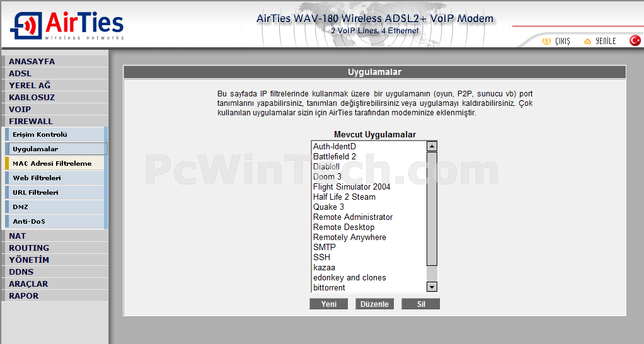
Task: Select Flight Simulator 2004 entry
Action: pos(369,186)
